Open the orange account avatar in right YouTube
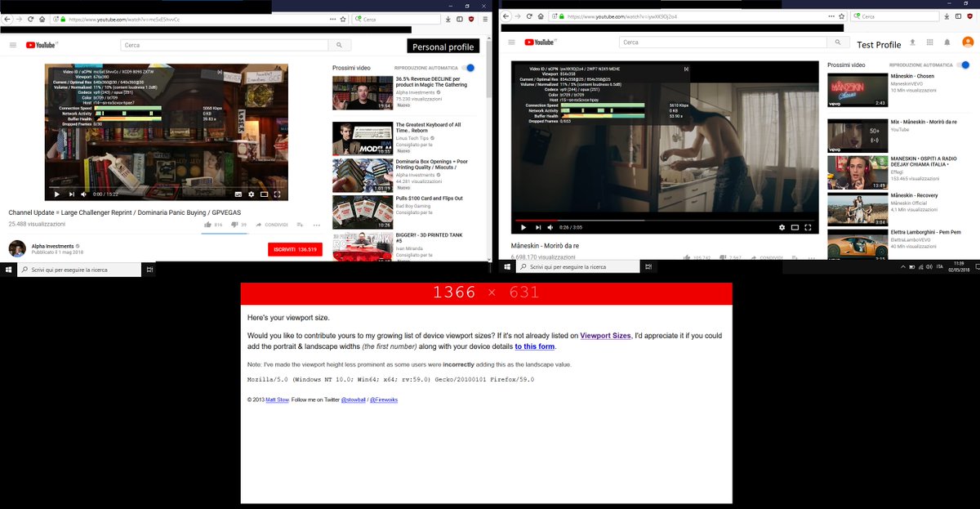The image size is (980, 509). (x=968, y=42)
